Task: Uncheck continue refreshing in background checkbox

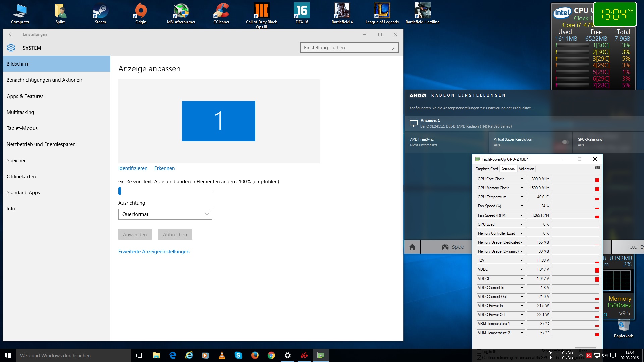Action: (479, 358)
